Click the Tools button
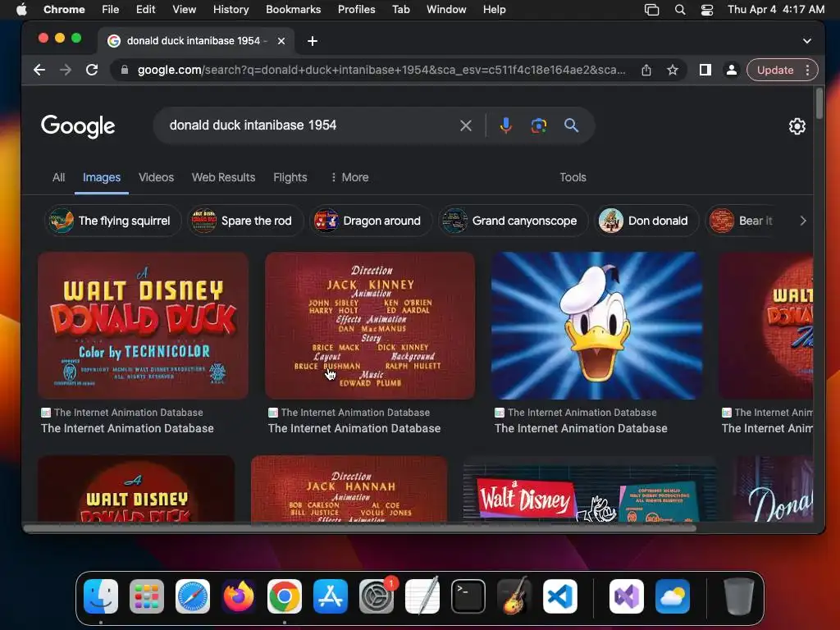 573,177
